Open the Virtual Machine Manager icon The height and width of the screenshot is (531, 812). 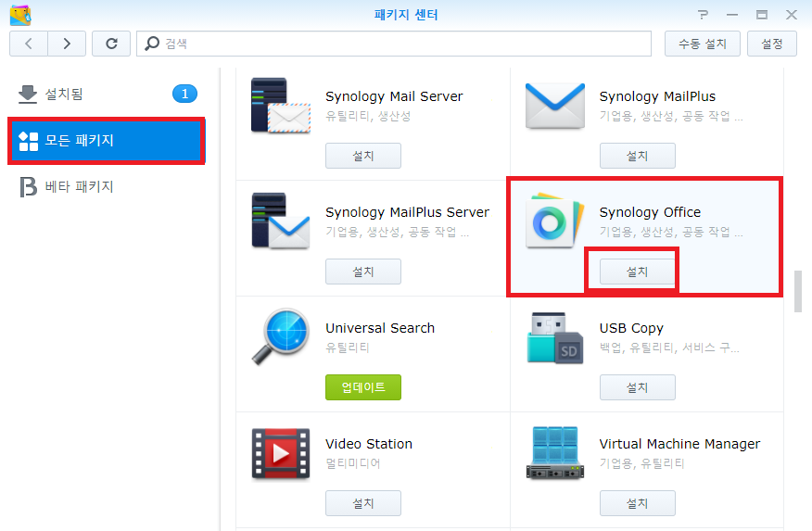(554, 453)
